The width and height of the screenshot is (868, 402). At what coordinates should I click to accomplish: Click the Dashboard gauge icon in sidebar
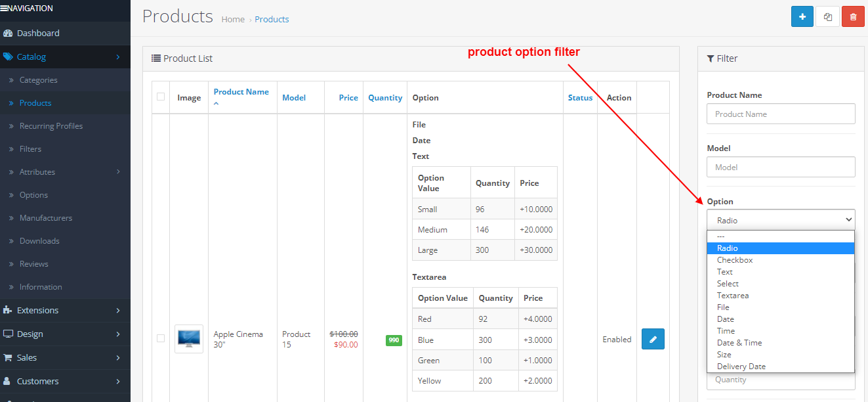[8, 33]
